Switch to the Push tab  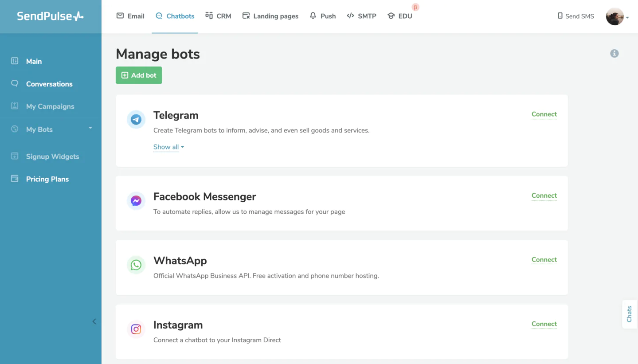(323, 16)
